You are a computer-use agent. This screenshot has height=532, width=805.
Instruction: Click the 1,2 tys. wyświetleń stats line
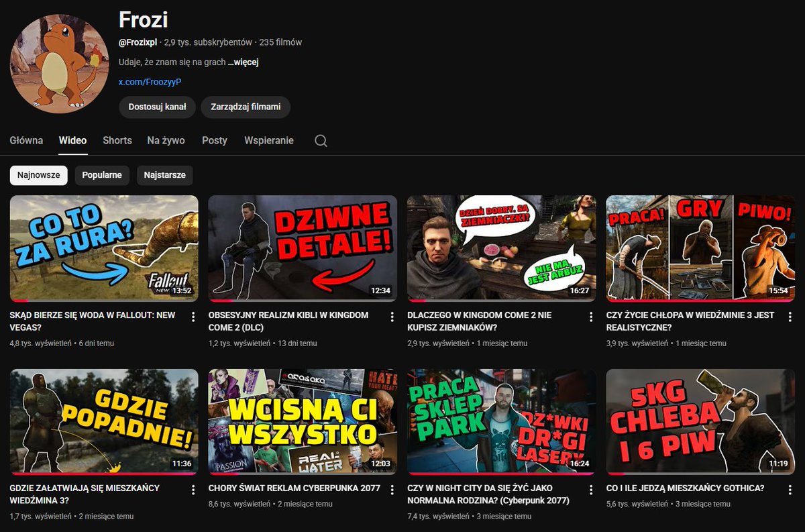click(262, 343)
